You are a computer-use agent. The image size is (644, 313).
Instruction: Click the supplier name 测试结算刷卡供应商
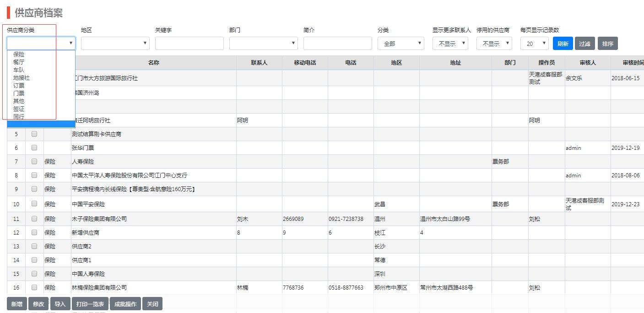click(97, 134)
